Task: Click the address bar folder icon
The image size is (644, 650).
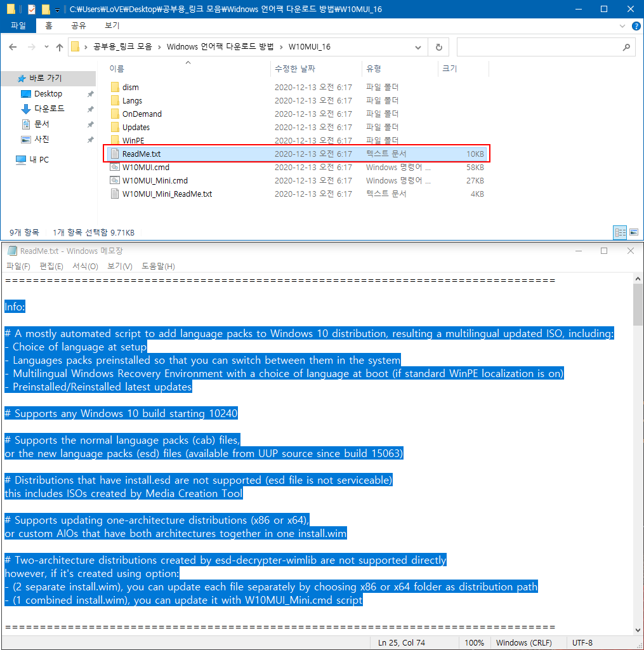Action: [75, 47]
